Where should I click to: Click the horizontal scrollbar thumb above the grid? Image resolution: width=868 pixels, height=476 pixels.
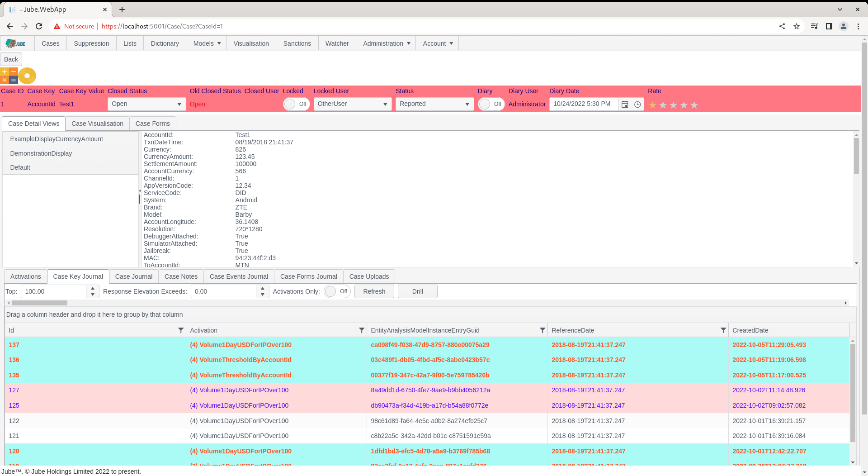(x=40, y=303)
